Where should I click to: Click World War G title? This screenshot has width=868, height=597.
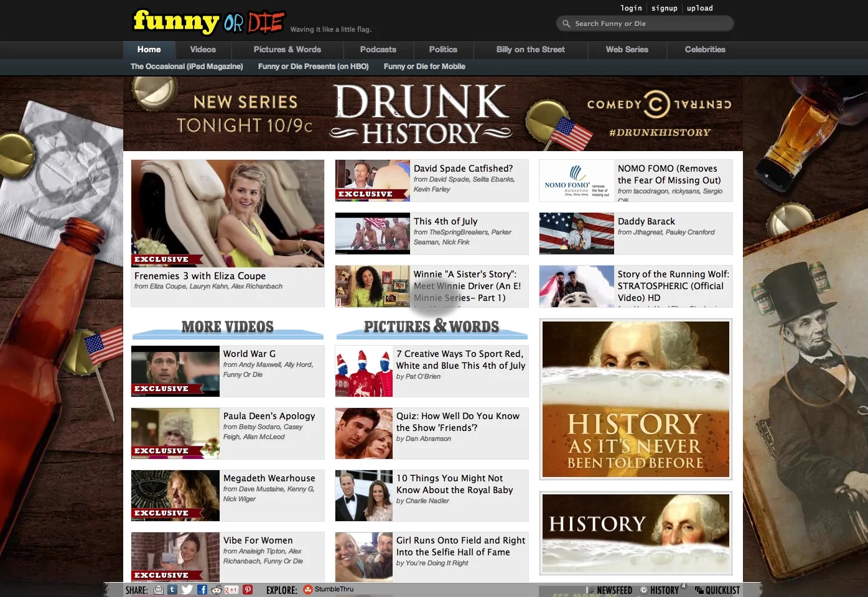(x=250, y=354)
